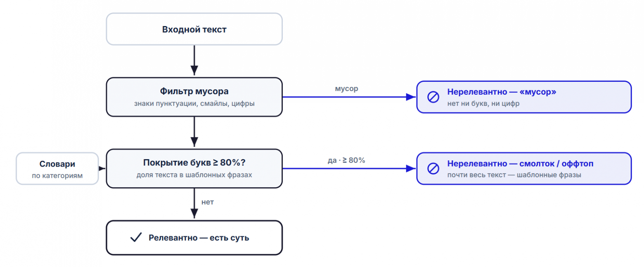Select the Релевантно — есть суть node
Viewport: 644px width, 267px height.
(194, 238)
